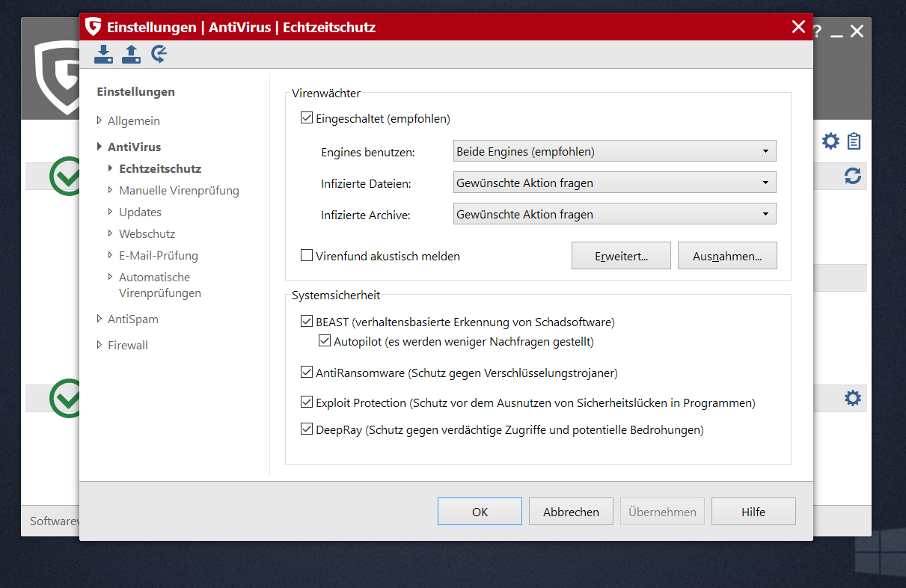Click refresh arrows icon in background window
This screenshot has height=588, width=906.
(853, 176)
